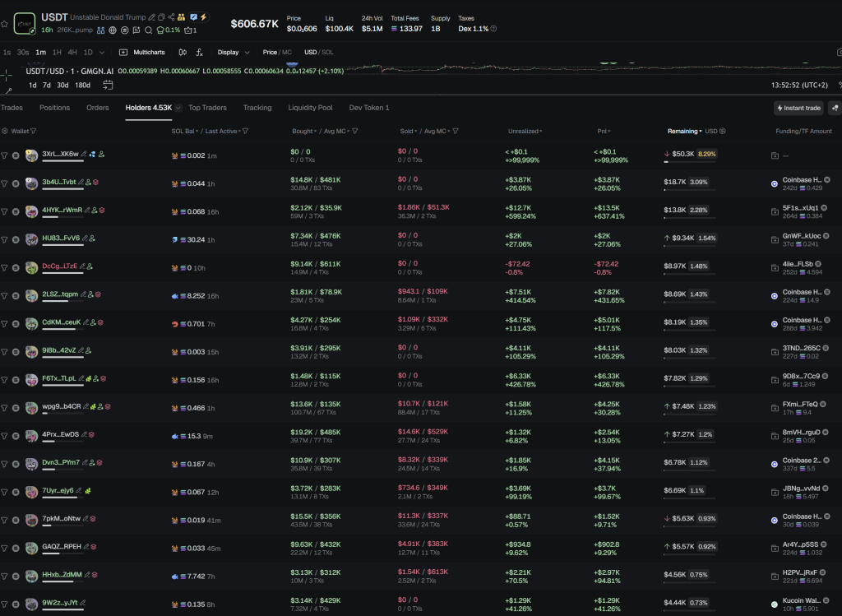Click the edit pencil icon next to 3b4U...Tvbt
842x616 pixels.
click(82, 182)
